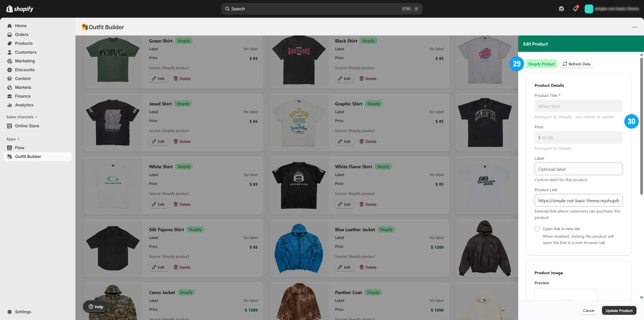644x320 pixels.
Task: Open the notifications bell icon
Action: [x=575, y=9]
